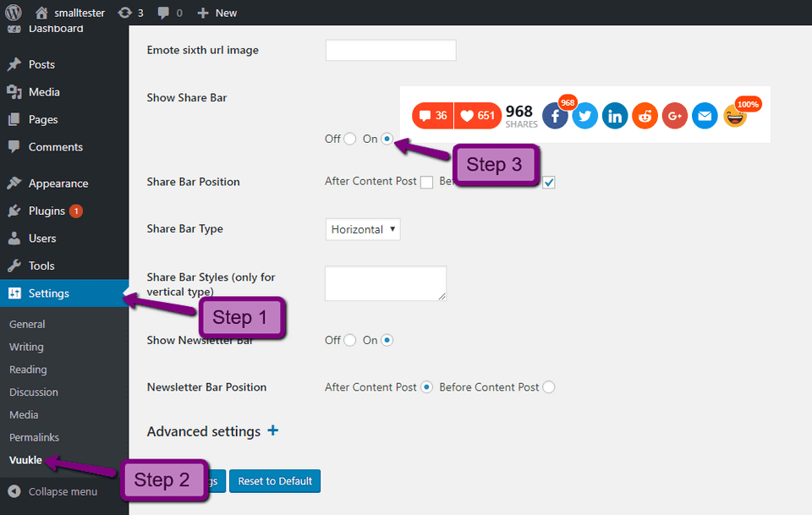Click the Emote sixth url image field
The width and height of the screenshot is (812, 515).
click(390, 50)
